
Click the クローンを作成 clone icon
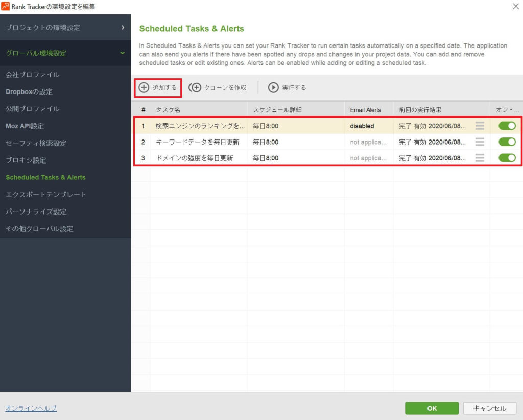[x=195, y=88]
